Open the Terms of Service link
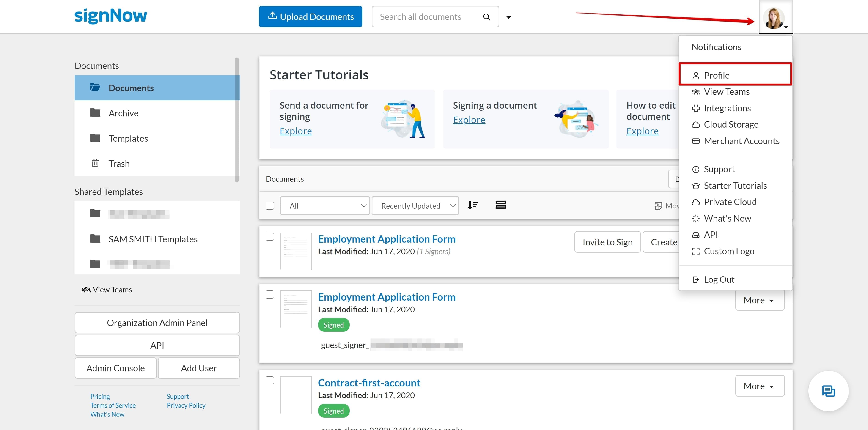The image size is (868, 430). (113, 405)
